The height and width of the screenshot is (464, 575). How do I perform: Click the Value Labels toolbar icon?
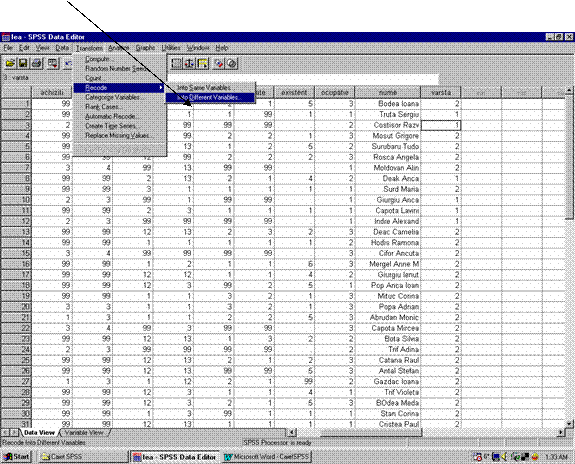pyautogui.click(x=219, y=63)
